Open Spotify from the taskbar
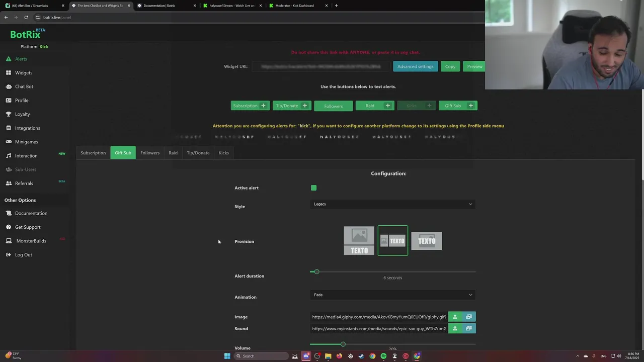644x362 pixels. click(x=383, y=356)
